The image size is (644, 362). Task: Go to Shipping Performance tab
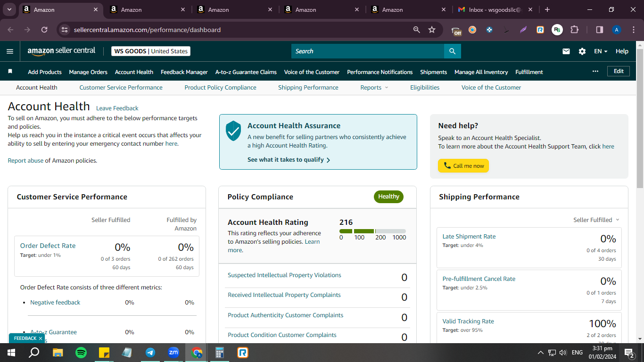(308, 88)
